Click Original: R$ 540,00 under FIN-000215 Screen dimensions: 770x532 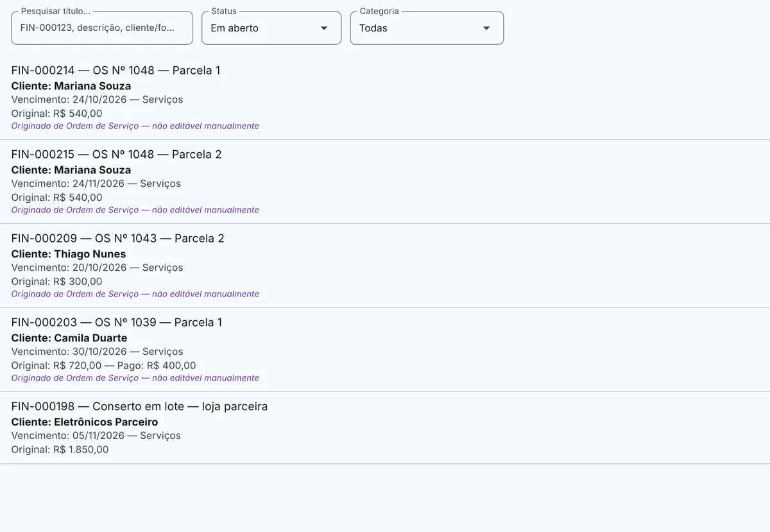tap(57, 198)
